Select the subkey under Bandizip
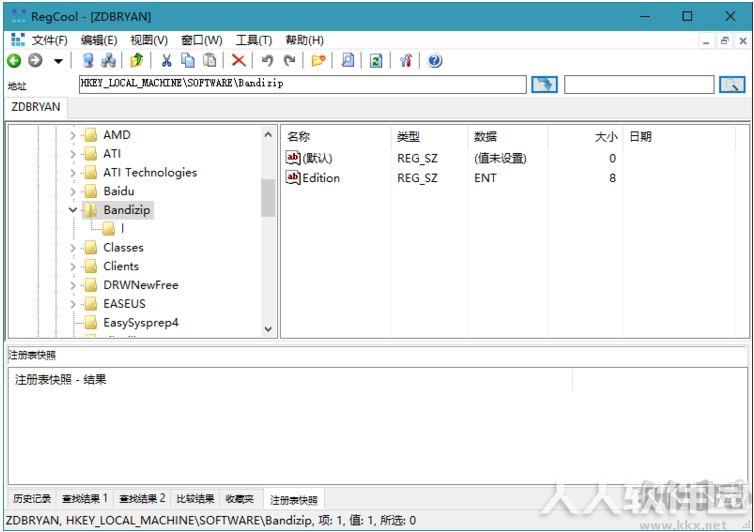This screenshot has height=532, width=754. [x=113, y=228]
